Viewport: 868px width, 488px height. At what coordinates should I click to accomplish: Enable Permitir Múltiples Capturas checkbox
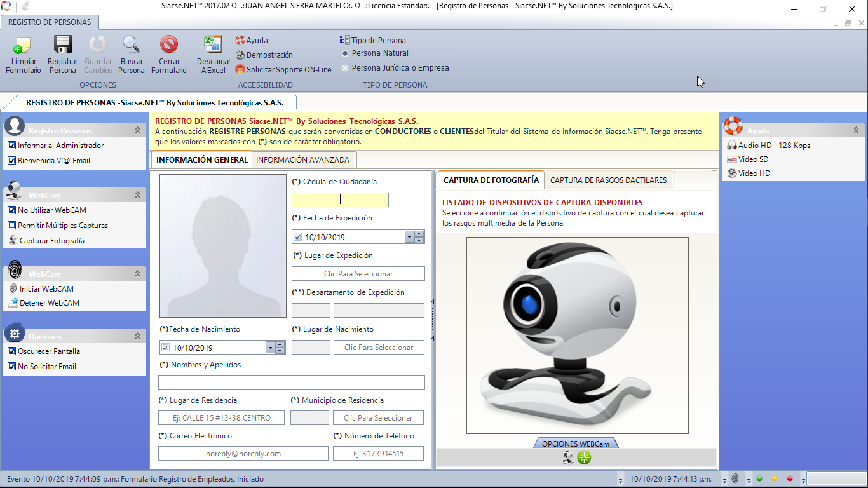pos(11,226)
